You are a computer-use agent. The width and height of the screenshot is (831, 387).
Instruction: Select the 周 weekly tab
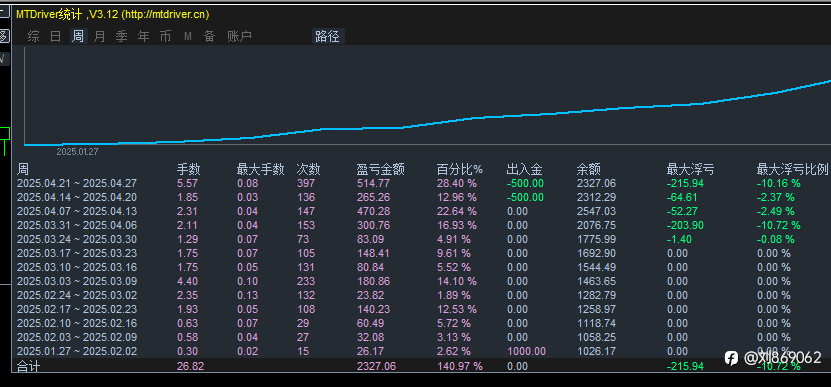pyautogui.click(x=78, y=37)
